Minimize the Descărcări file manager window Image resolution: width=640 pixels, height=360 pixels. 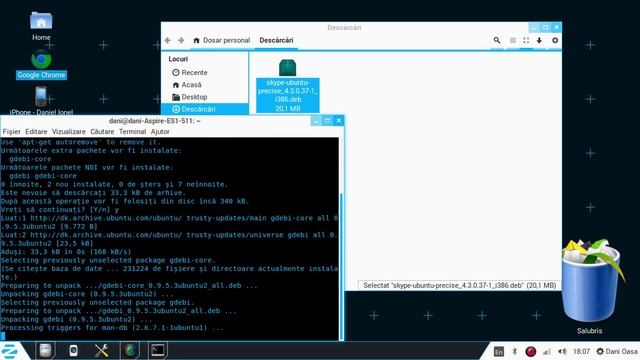pos(533,27)
